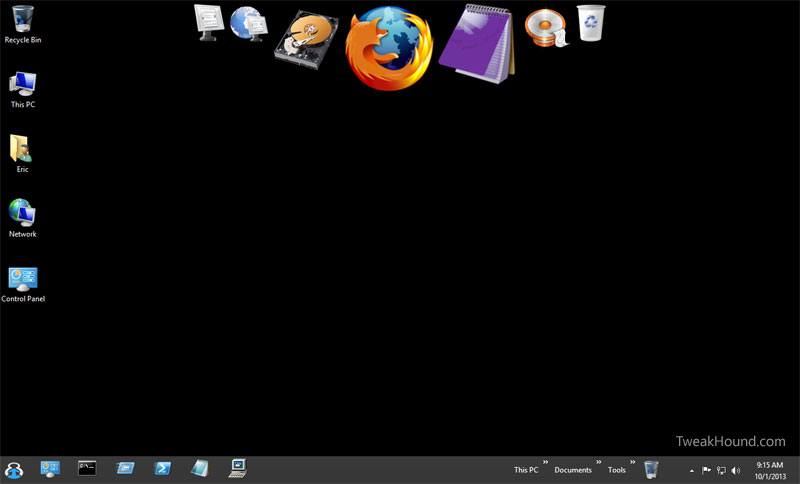Click the volume speaker tray icon
The image size is (800, 484).
point(736,470)
